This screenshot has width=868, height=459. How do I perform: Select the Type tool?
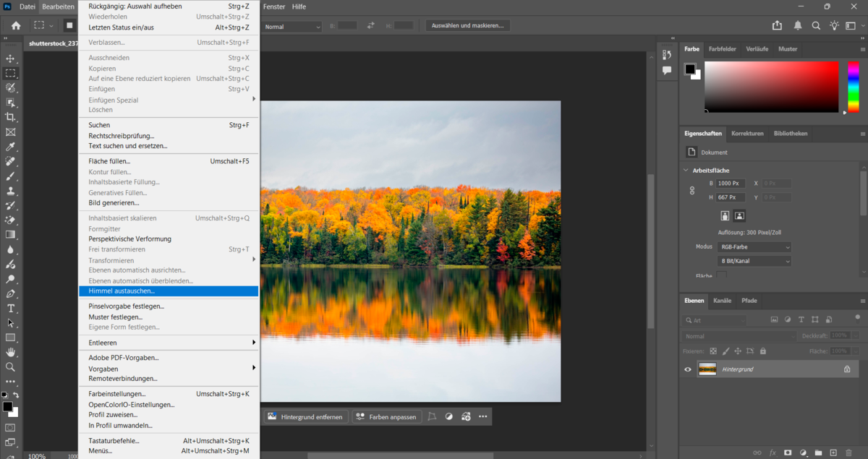[11, 309]
